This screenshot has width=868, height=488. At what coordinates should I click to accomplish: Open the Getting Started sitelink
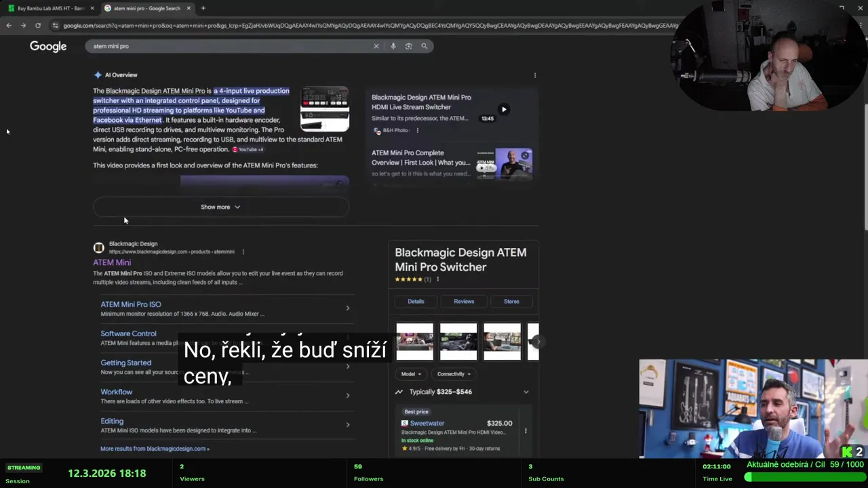tap(125, 363)
